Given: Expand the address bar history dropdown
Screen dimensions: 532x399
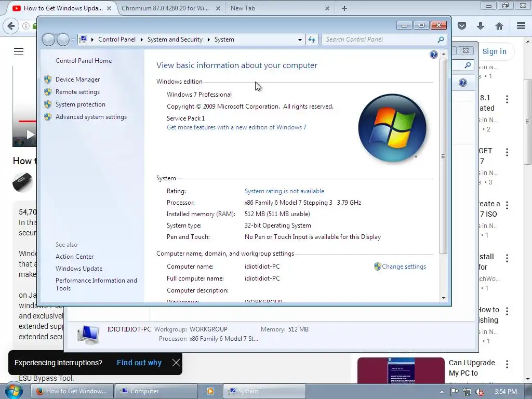Looking at the screenshot, I should 300,39.
